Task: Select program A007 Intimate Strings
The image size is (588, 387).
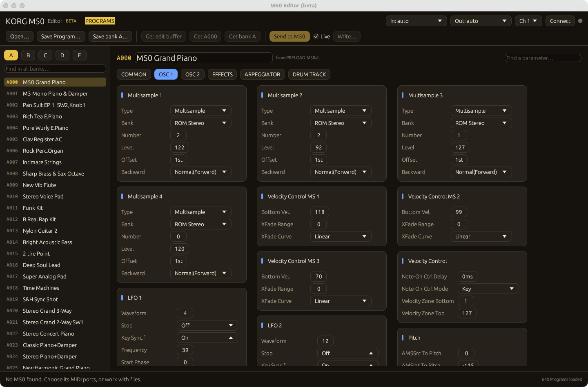Action: (x=55, y=162)
